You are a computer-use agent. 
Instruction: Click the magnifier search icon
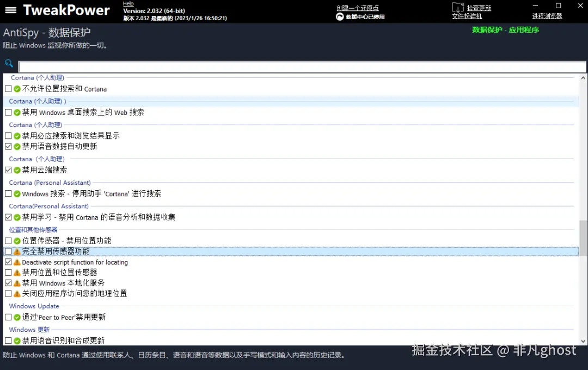point(9,63)
